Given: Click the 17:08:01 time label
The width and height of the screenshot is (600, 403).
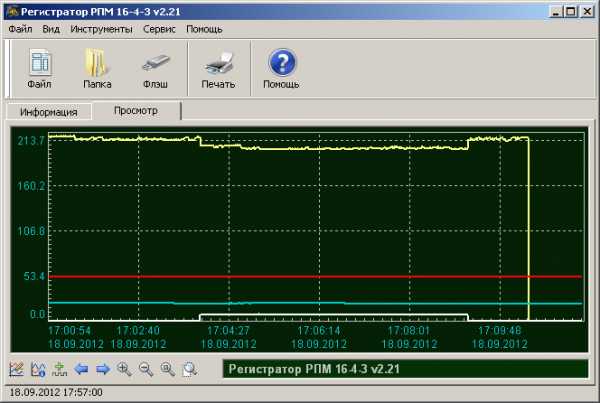Looking at the screenshot, I should pos(409,330).
